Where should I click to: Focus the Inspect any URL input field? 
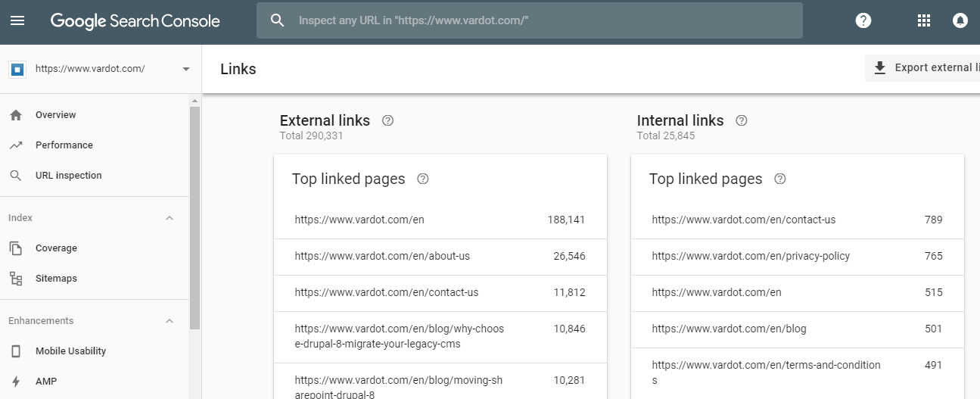530,20
